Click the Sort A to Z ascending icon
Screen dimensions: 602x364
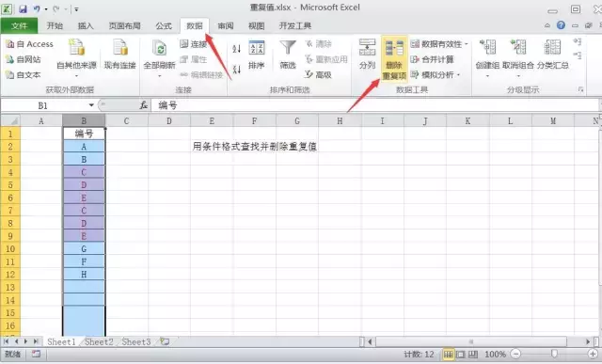(236, 48)
